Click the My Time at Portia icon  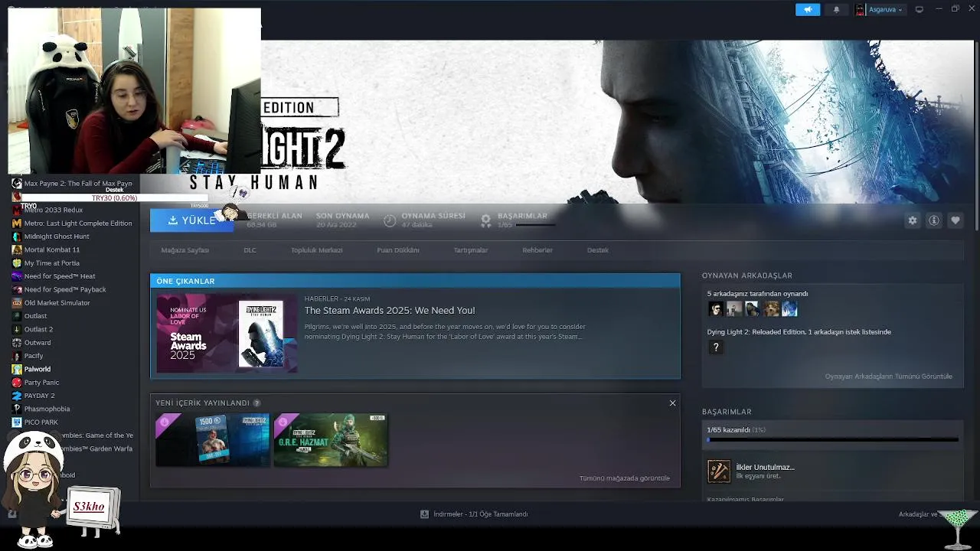tap(17, 263)
